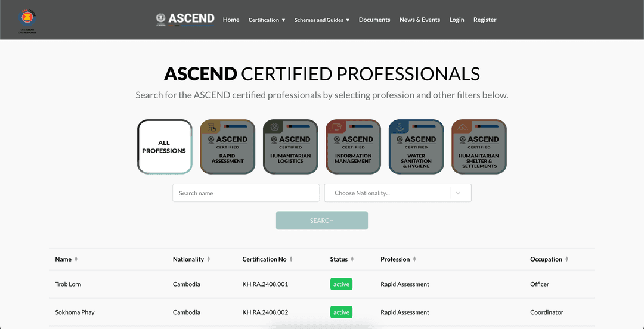
Task: Click the Name column header
Action: (x=63, y=259)
